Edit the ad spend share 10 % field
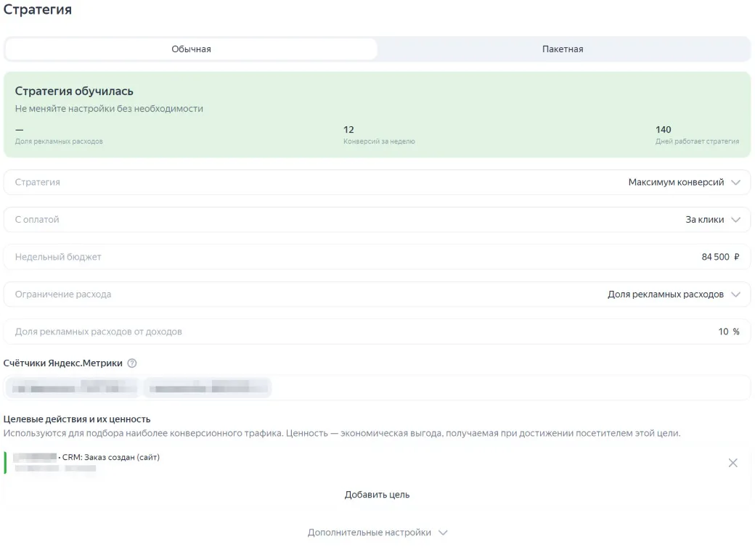 (x=377, y=332)
